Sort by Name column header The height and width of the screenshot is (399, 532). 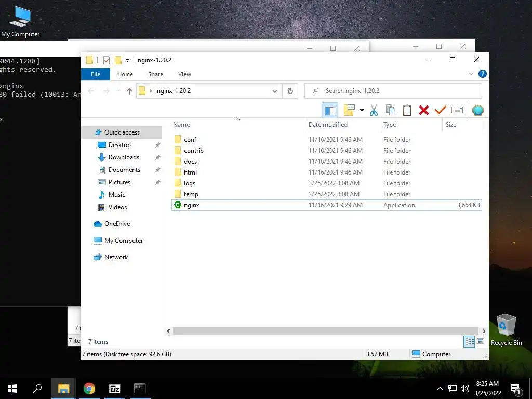238,125
